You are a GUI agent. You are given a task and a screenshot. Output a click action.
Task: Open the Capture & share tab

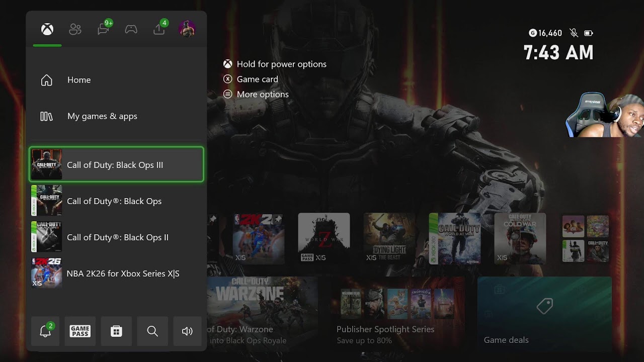(159, 29)
